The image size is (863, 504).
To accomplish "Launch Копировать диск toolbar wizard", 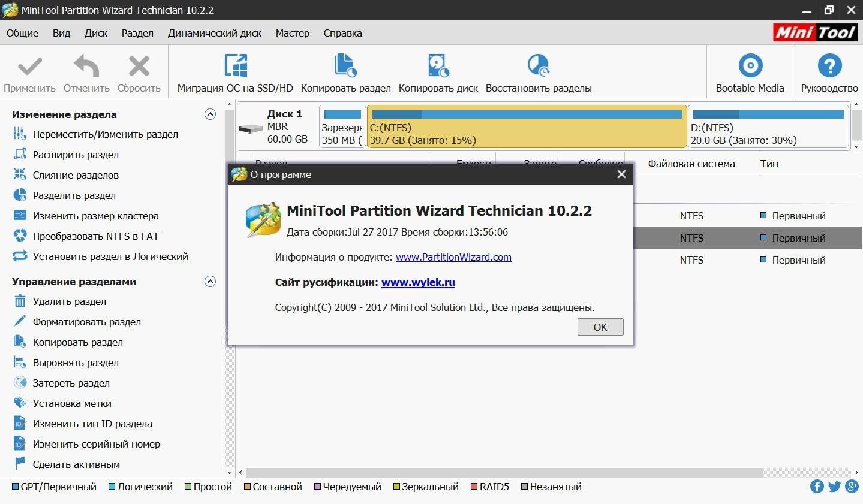I will (x=438, y=74).
